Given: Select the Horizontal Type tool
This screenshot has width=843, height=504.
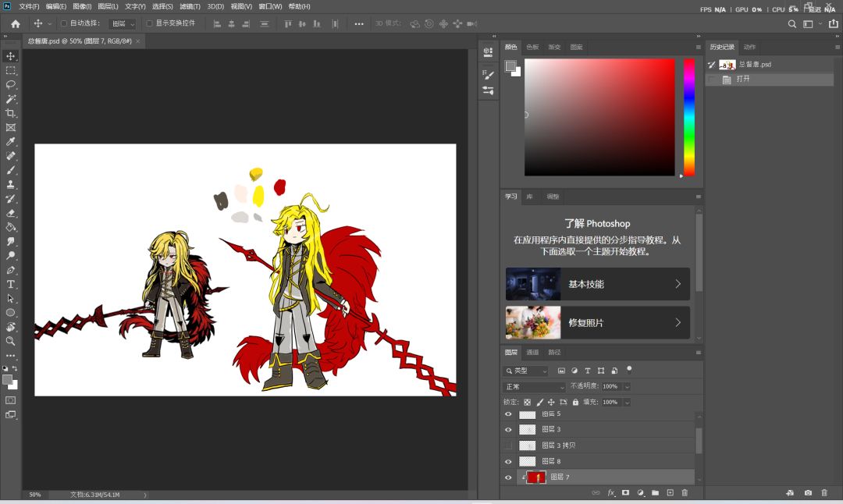Looking at the screenshot, I should click(10, 284).
